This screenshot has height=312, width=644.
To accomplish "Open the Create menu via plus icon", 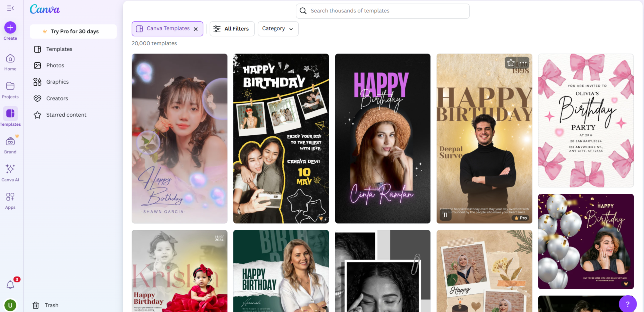I will click(x=10, y=27).
